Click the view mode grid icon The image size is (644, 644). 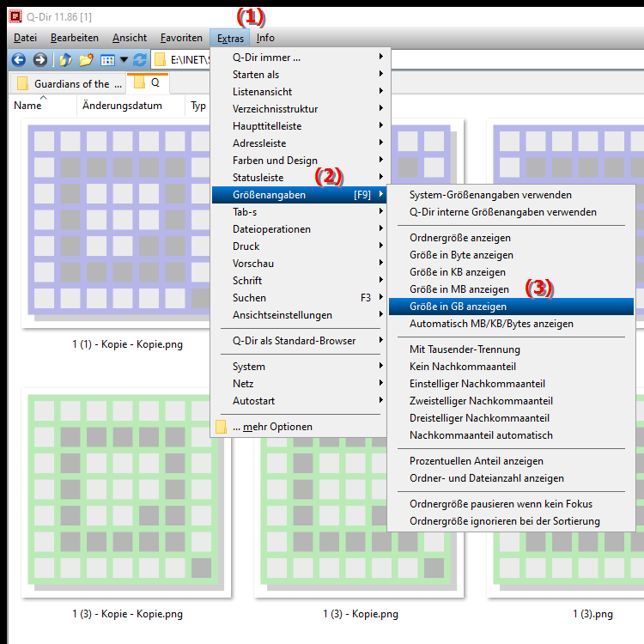(107, 60)
